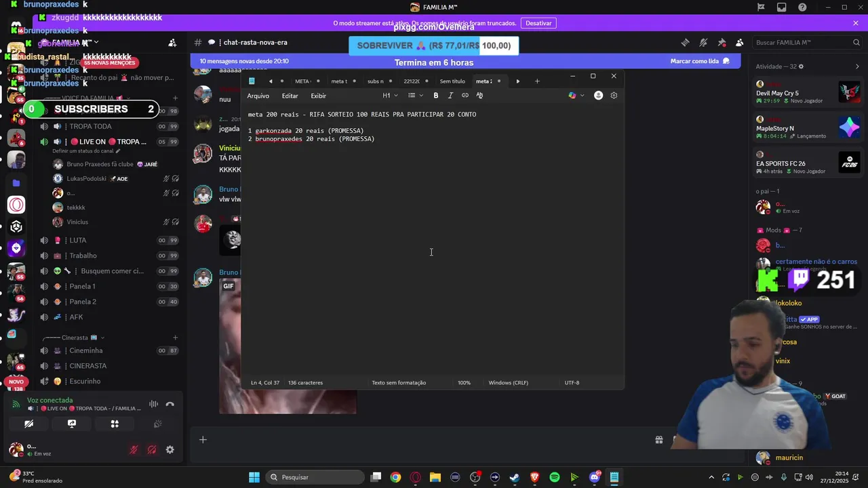Screen dimensions: 868x488
Task: Switch to the 'Sem título' tab
Action: tap(452, 81)
